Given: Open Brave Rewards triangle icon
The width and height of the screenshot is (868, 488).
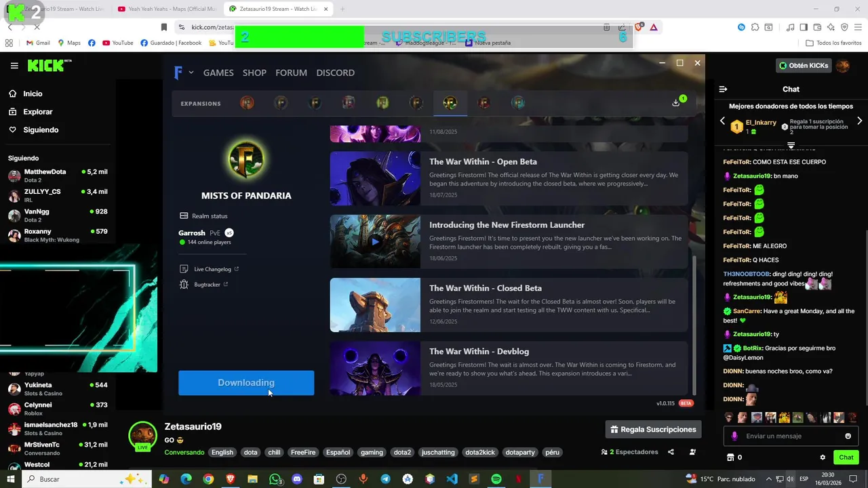Looking at the screenshot, I should tap(653, 27).
